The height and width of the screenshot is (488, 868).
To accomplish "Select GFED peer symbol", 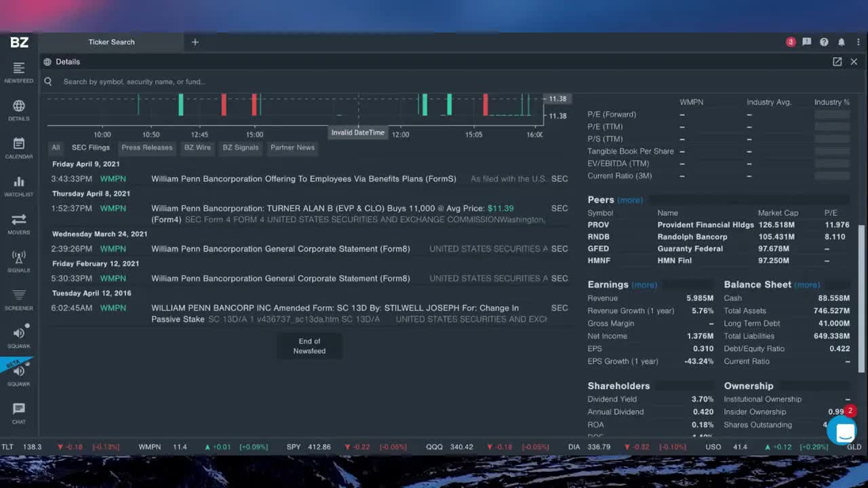I will coord(599,249).
